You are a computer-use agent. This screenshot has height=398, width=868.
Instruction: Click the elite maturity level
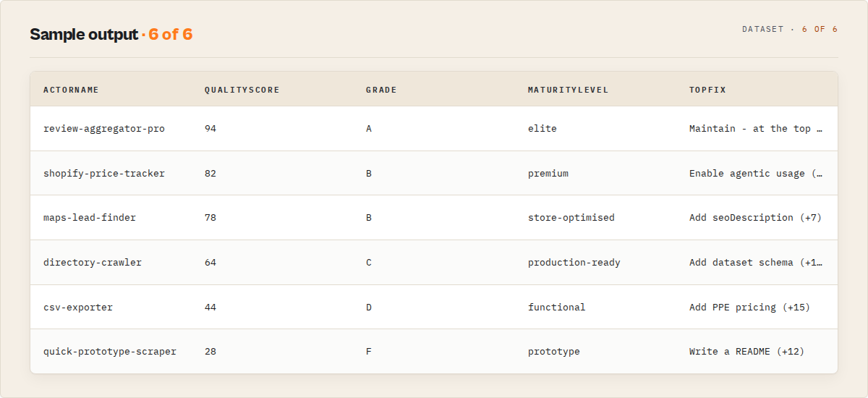point(542,129)
